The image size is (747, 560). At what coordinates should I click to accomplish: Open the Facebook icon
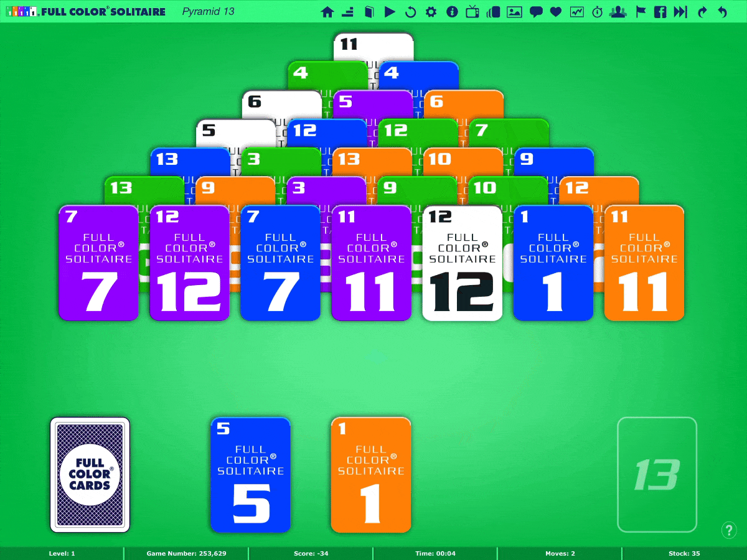660,11
